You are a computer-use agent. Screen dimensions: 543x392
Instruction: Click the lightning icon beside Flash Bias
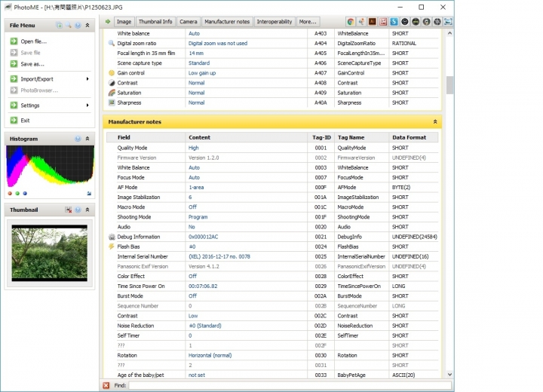pos(112,247)
